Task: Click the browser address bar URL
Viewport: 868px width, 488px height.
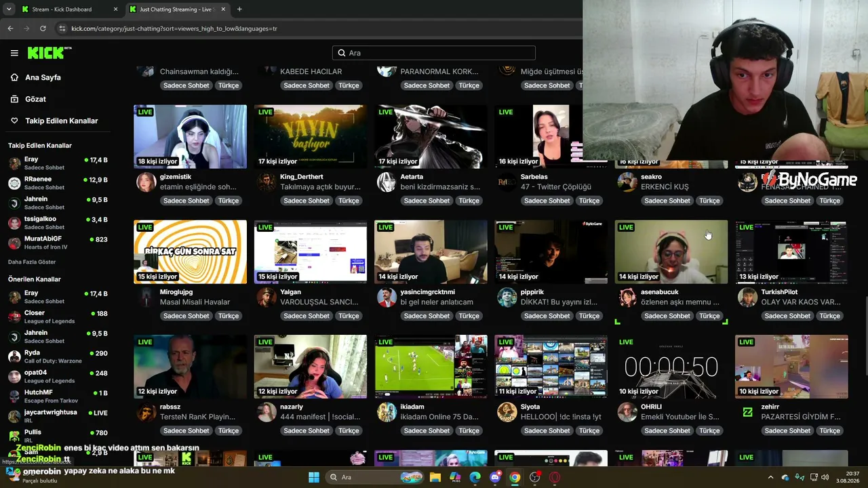Action: 174,28
